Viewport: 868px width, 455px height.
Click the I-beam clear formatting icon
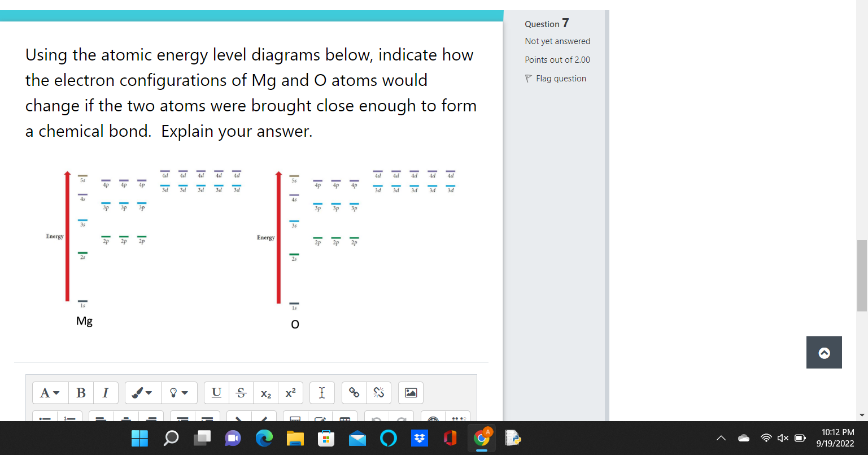(x=322, y=393)
